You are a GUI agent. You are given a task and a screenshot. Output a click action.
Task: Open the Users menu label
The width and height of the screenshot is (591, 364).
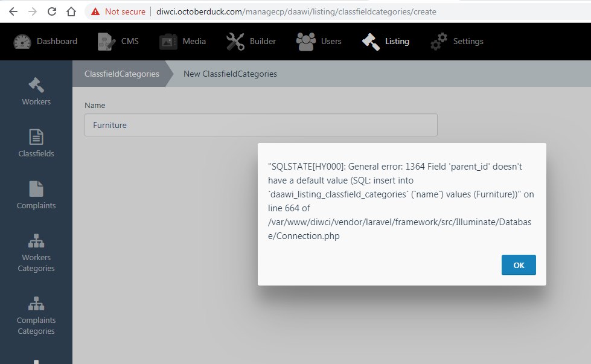[x=331, y=42]
